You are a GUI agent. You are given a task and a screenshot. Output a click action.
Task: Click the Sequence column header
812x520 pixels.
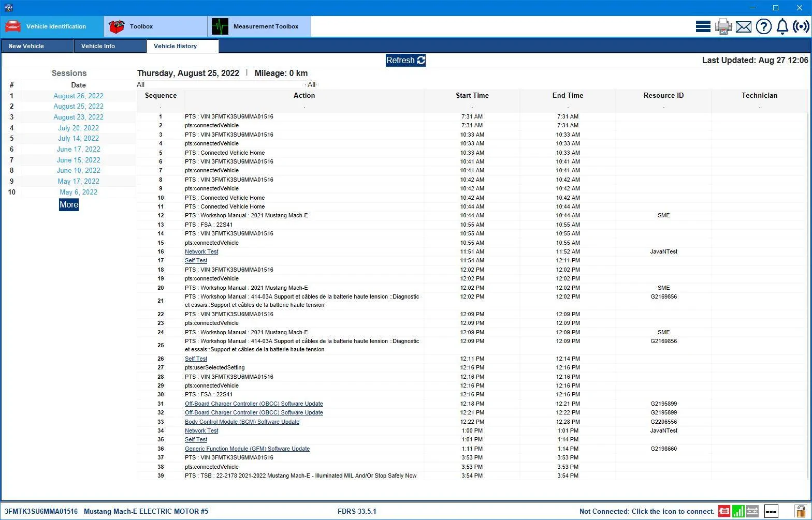(161, 95)
